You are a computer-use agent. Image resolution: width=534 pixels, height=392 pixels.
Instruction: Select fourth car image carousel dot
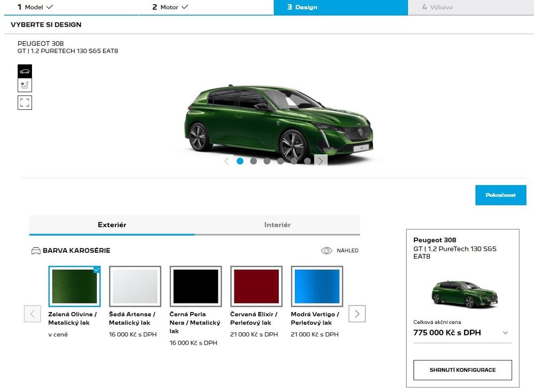280,161
